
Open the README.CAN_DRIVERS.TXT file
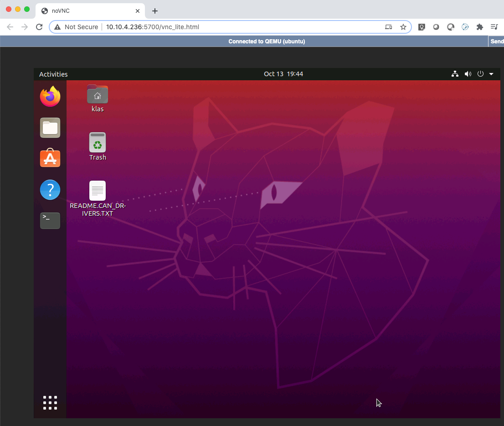(98, 190)
